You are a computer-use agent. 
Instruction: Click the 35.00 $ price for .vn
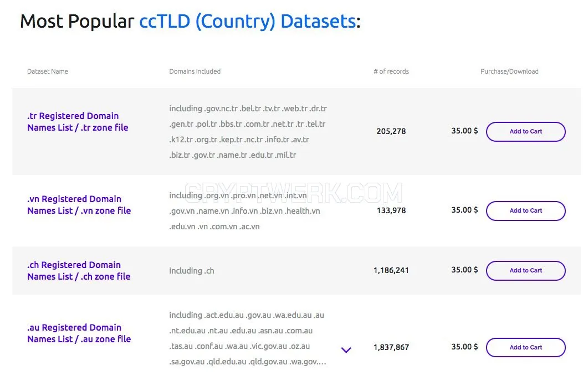click(x=464, y=210)
